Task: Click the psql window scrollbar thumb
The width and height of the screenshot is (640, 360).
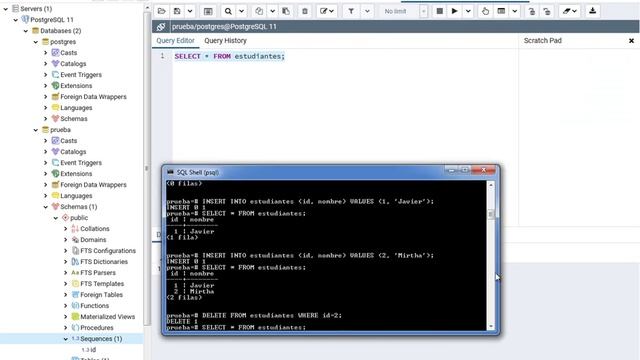Action: [491, 214]
